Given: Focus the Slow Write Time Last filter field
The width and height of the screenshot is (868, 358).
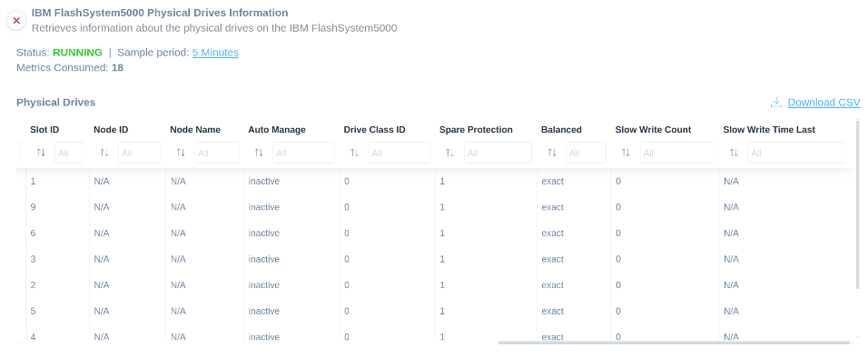Looking at the screenshot, I should click(x=796, y=153).
